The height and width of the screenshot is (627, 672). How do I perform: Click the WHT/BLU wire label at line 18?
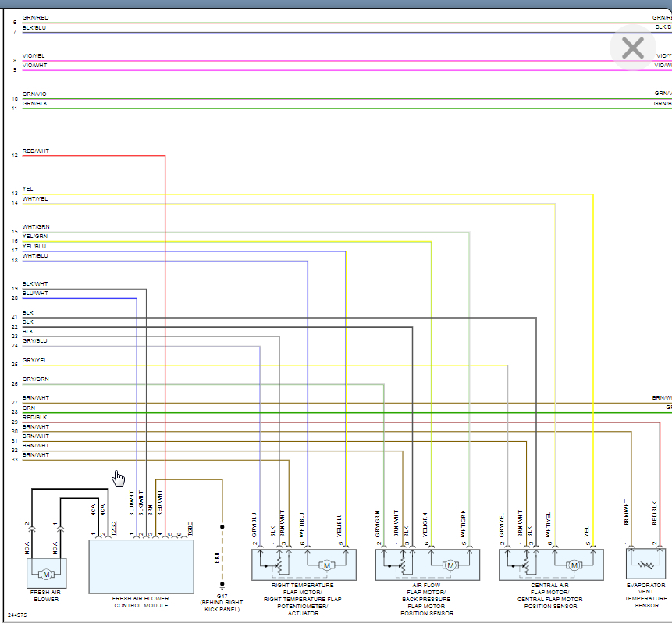(x=35, y=255)
